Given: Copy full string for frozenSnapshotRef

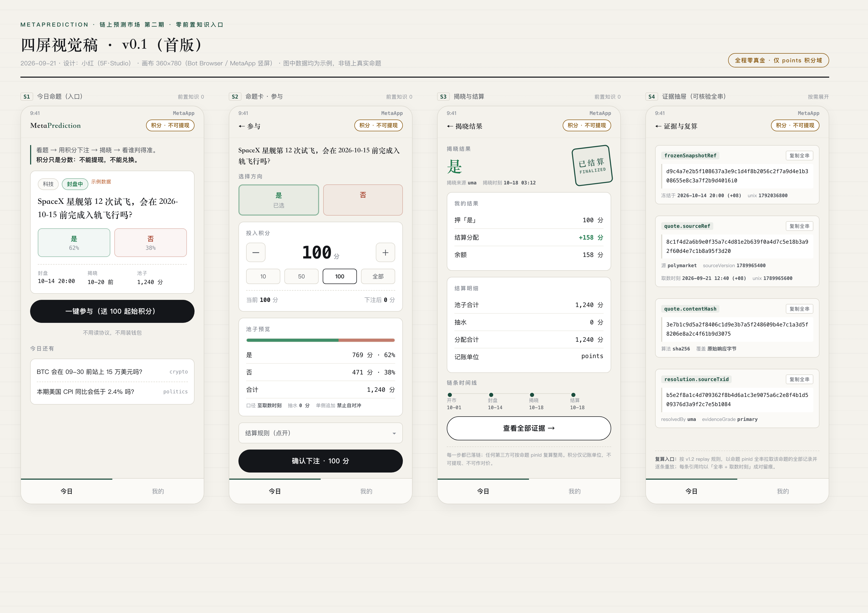Looking at the screenshot, I should tap(799, 156).
